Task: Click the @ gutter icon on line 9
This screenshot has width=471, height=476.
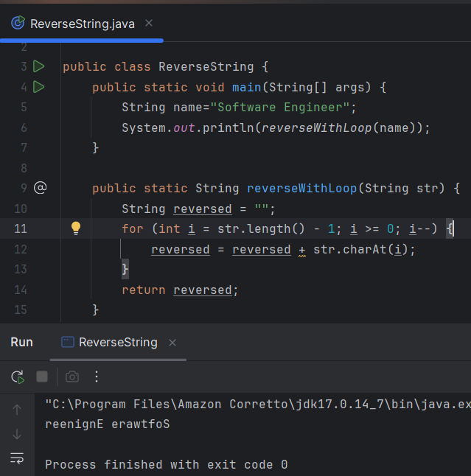Action: point(41,188)
